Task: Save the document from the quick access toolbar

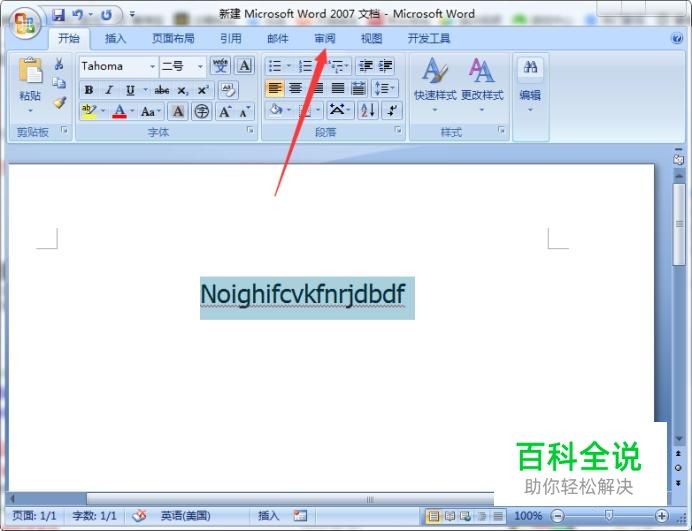Action: coord(58,15)
